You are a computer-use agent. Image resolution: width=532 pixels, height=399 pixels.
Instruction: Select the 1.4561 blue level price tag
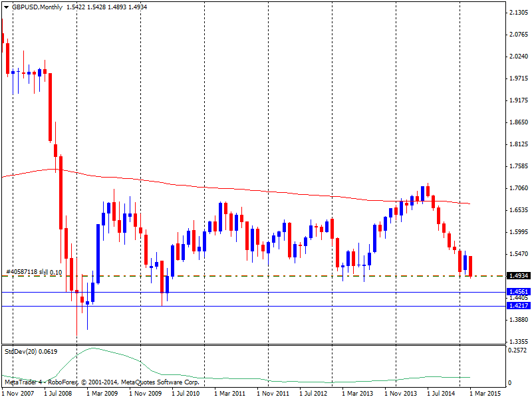519,292
